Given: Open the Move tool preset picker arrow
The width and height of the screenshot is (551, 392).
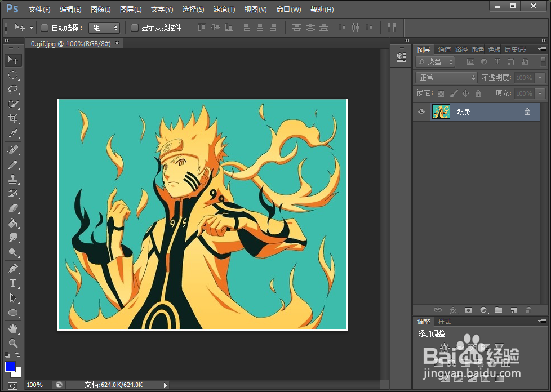Looking at the screenshot, I should tap(31, 28).
